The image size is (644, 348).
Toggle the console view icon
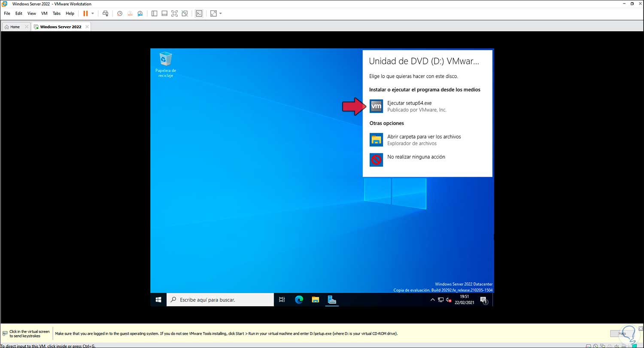pyautogui.click(x=199, y=13)
